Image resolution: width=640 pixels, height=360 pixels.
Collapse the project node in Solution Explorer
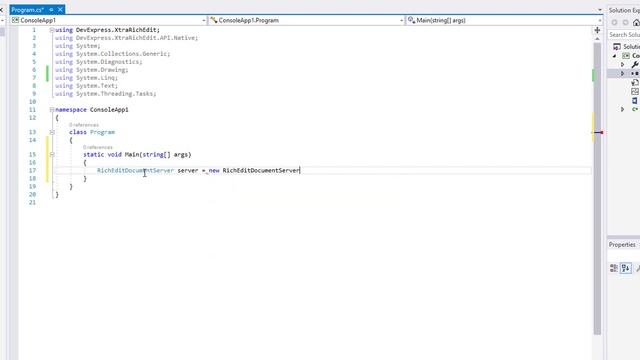614,56
